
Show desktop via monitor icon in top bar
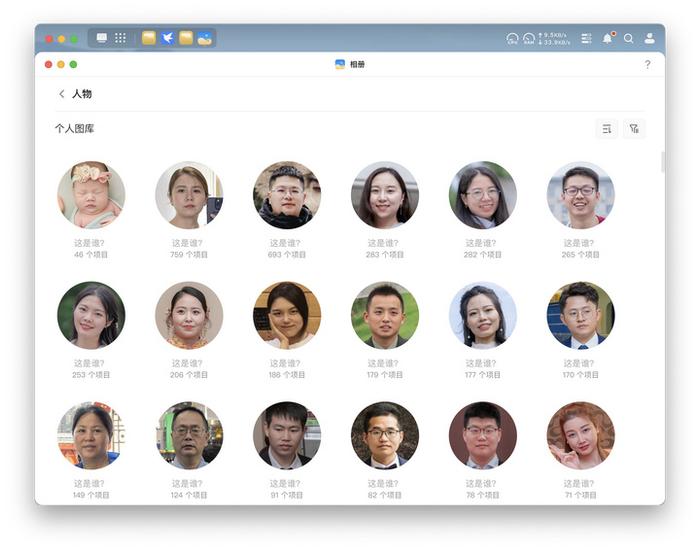click(x=102, y=38)
